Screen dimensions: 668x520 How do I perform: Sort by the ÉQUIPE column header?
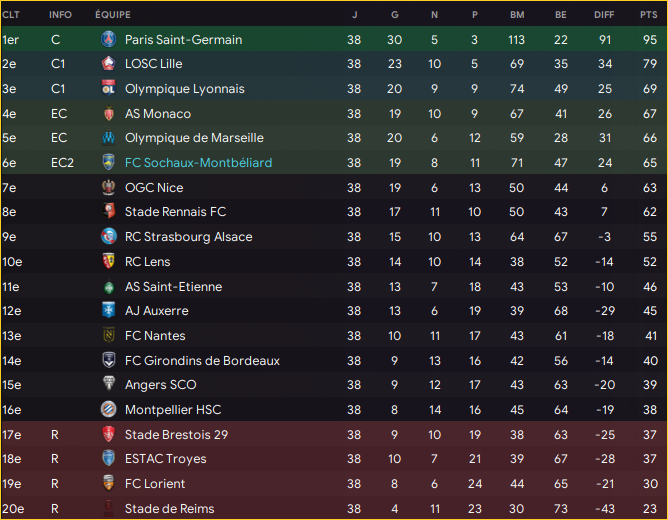tap(113, 15)
